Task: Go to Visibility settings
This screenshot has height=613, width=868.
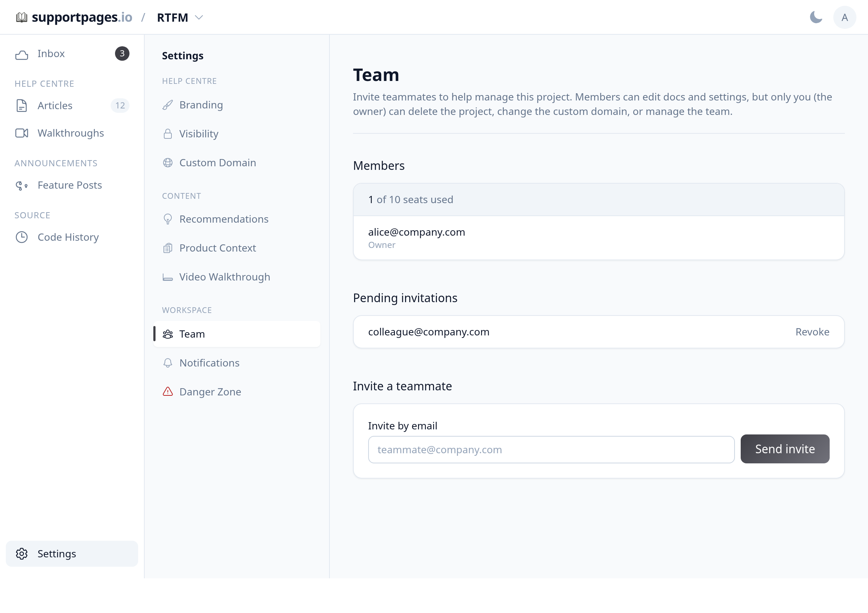Action: [x=237, y=134]
